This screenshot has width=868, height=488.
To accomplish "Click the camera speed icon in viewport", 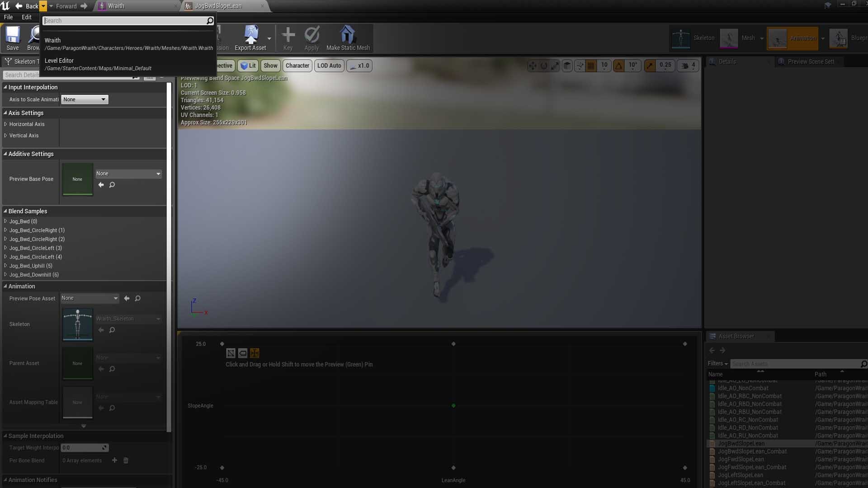I will point(685,66).
